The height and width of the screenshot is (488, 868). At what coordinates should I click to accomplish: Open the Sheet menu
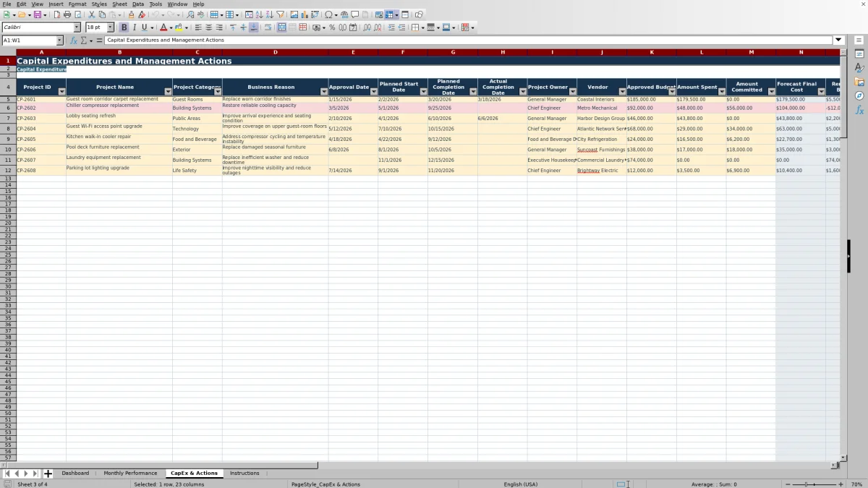click(x=119, y=4)
